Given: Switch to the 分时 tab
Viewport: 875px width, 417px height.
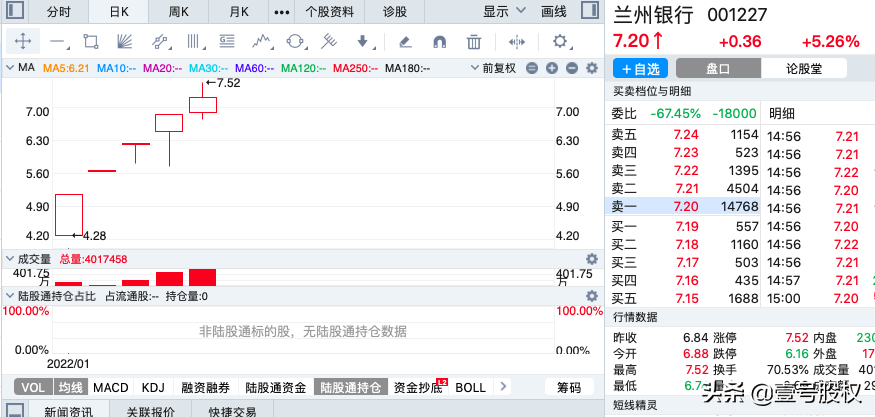Looking at the screenshot, I should point(59,12).
